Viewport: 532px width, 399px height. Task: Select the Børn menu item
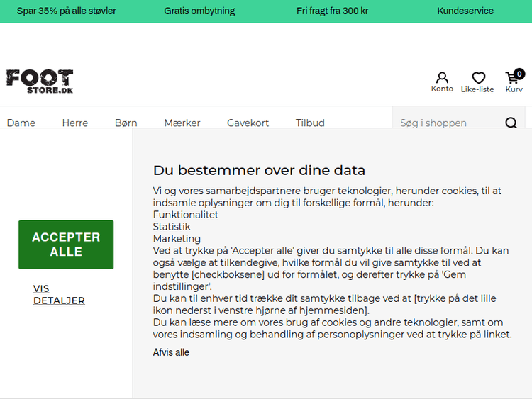tap(126, 123)
